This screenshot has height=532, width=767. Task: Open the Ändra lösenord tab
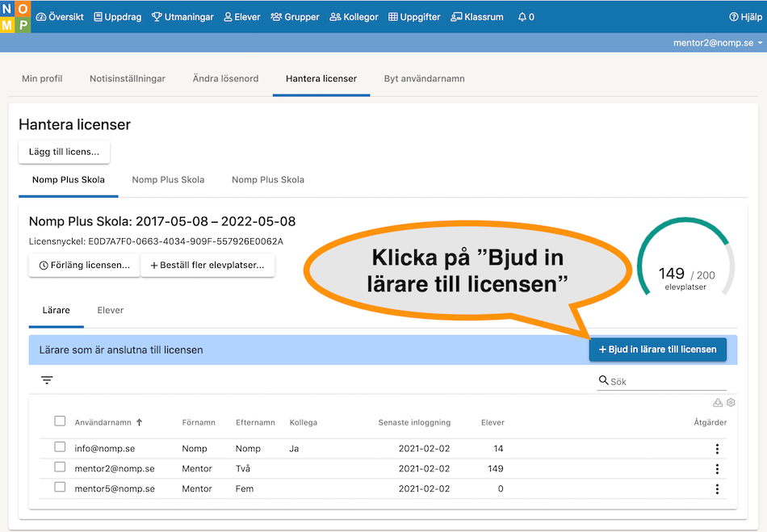(225, 79)
